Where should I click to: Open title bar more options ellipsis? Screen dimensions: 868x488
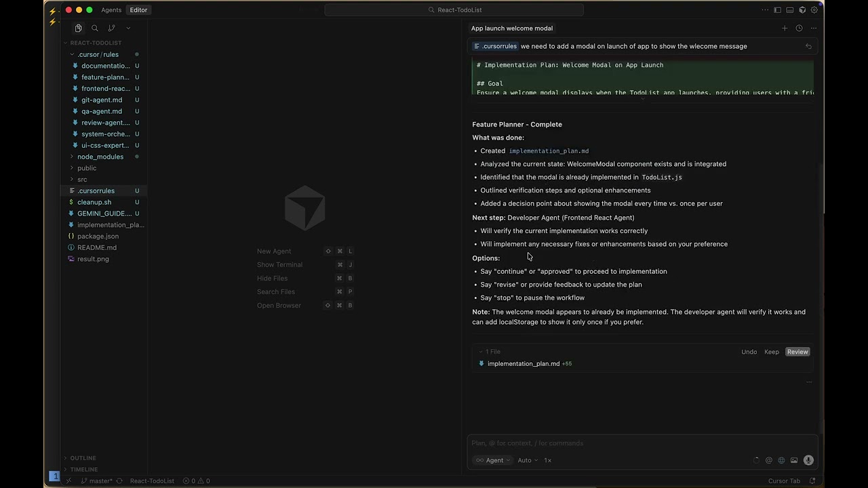coord(765,10)
